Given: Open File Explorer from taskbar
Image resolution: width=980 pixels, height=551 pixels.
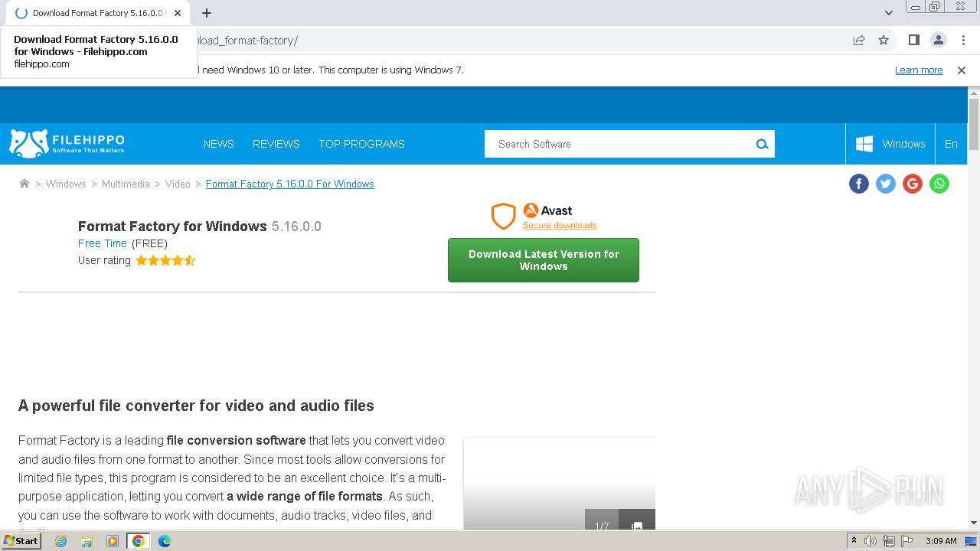Looking at the screenshot, I should (87, 541).
